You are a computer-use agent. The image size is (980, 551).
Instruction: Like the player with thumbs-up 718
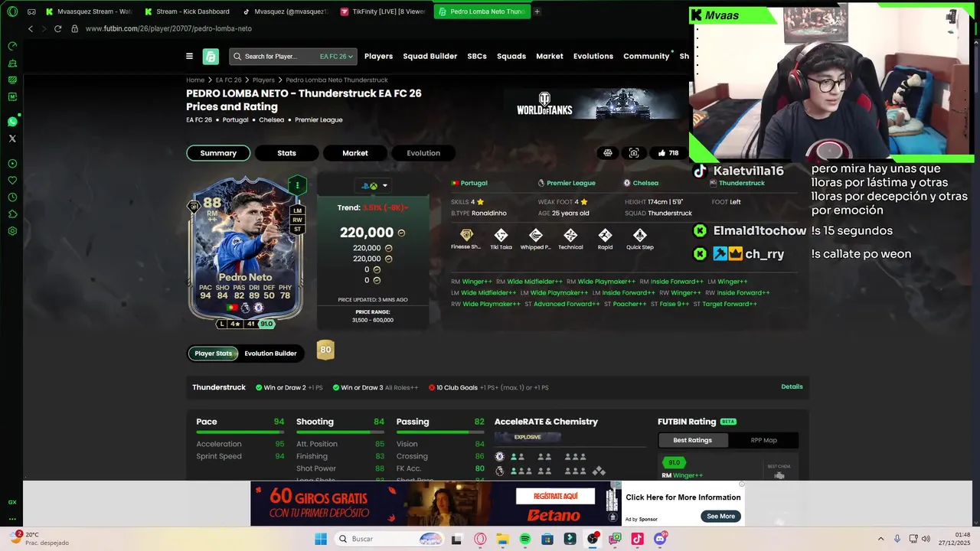click(668, 153)
